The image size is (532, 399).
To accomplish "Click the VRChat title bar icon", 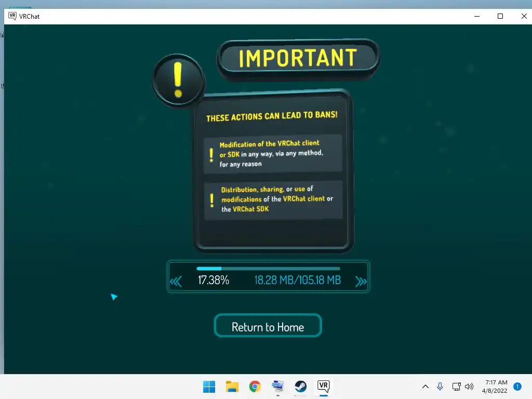I will (12, 16).
